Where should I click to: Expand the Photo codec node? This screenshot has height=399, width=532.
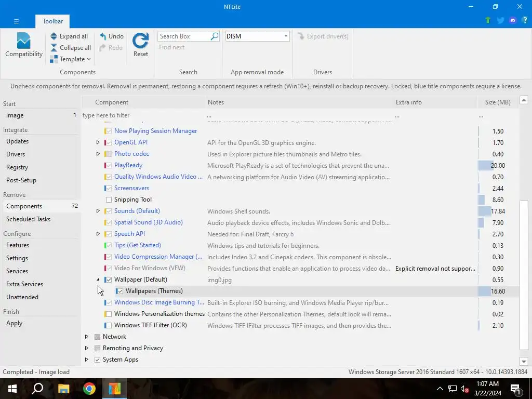(x=98, y=154)
